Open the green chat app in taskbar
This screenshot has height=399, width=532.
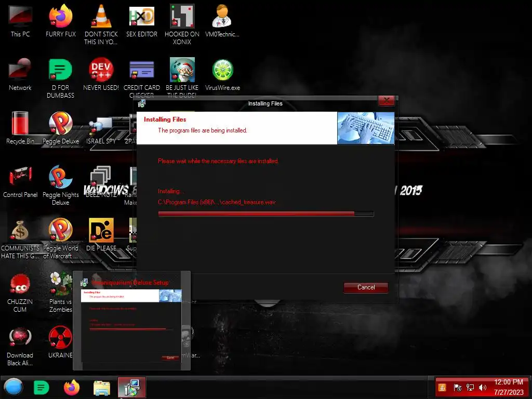(x=42, y=387)
